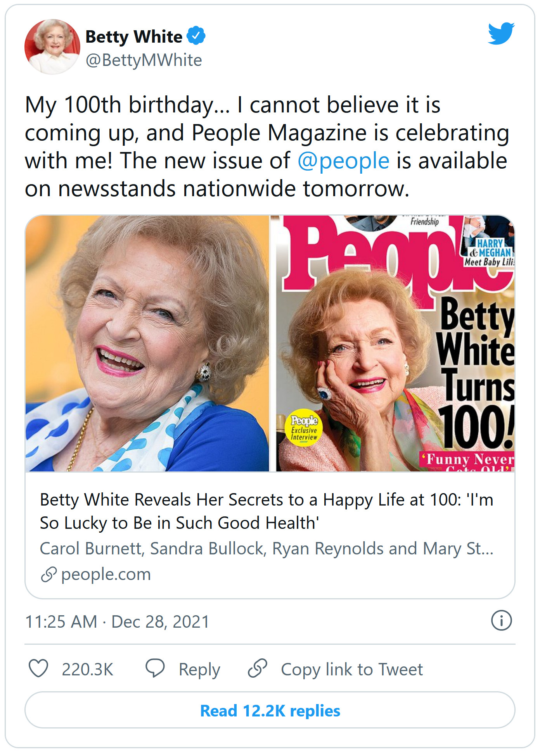Click the copy link chain icon
Screen dimensions: 540x756
(258, 668)
